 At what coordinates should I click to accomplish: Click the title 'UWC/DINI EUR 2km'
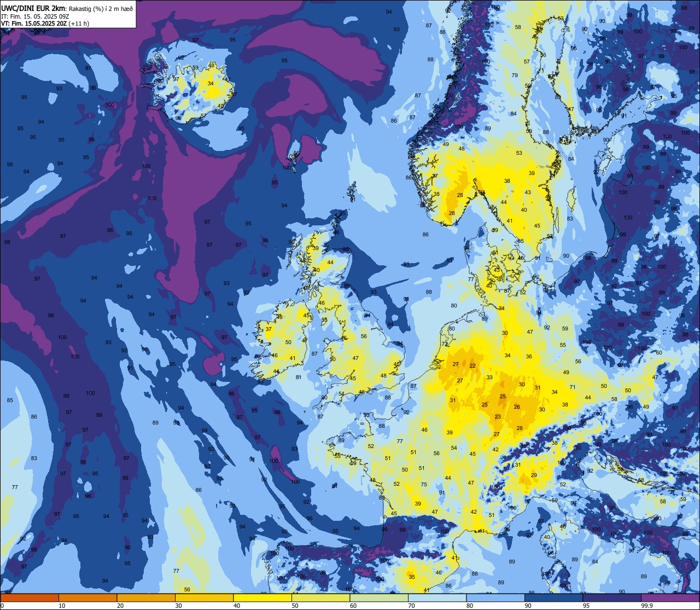[x=33, y=8]
